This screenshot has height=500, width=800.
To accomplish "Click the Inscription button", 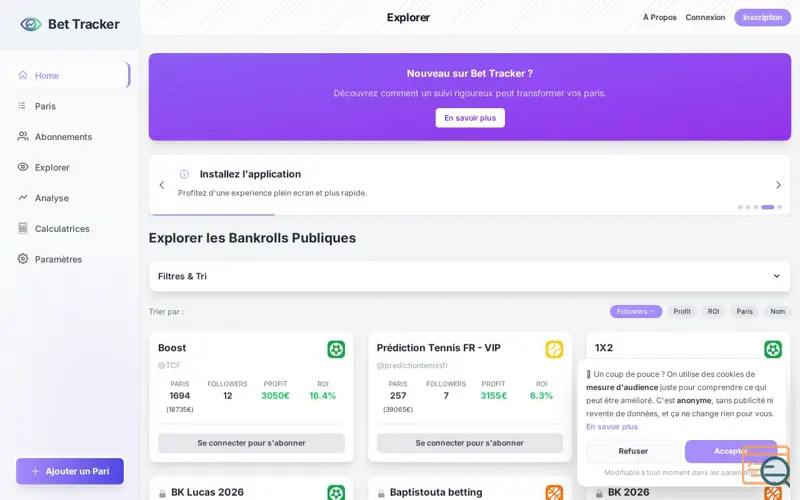I will [762, 17].
